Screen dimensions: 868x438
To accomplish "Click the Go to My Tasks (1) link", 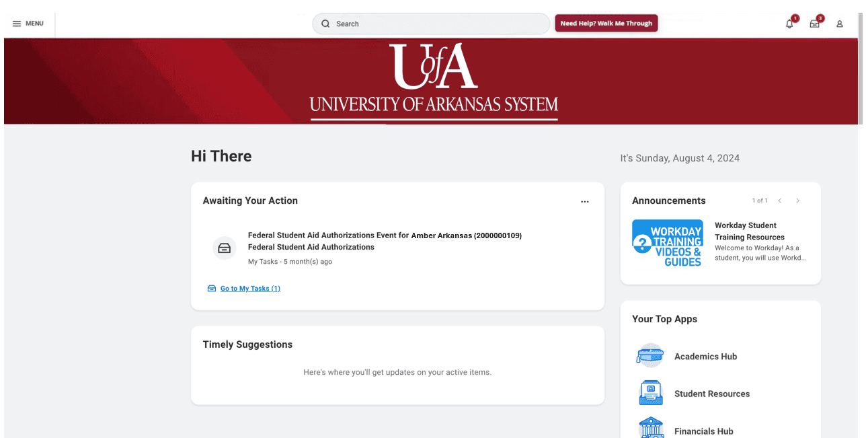I will pyautogui.click(x=250, y=289).
